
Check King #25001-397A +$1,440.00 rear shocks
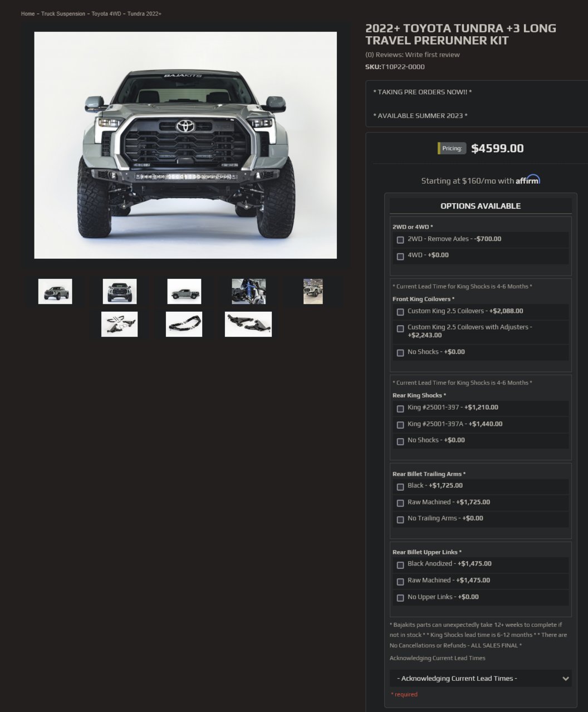400,425
